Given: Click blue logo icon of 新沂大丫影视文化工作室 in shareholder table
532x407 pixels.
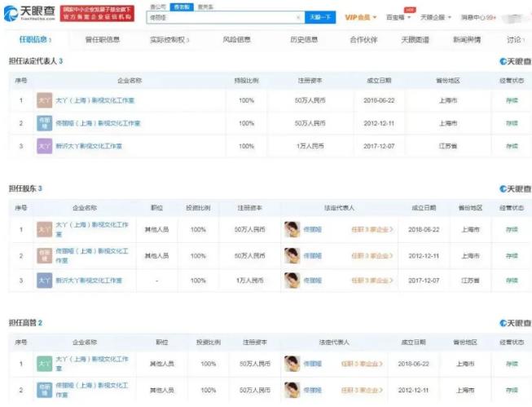Looking at the screenshot, I should (45, 281).
